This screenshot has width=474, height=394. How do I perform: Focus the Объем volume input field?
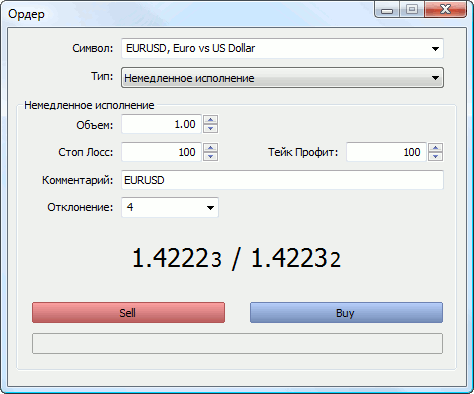pos(161,124)
